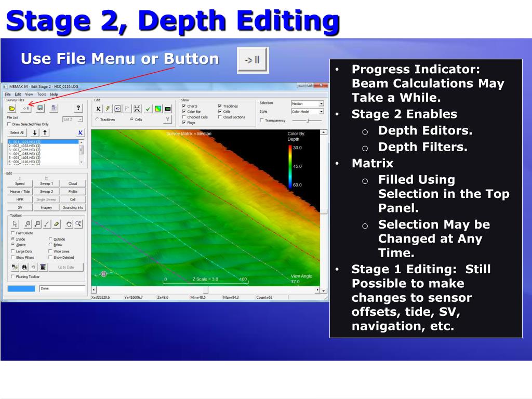532x399 pixels.
Task: Save edits with the floppy disk icon
Action: [x=40, y=108]
